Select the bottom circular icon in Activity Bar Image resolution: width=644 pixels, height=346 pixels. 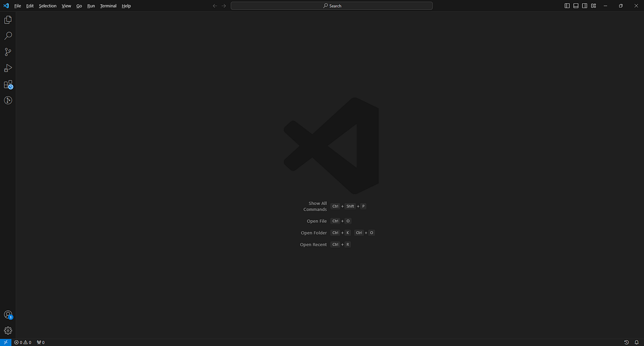(x=8, y=100)
